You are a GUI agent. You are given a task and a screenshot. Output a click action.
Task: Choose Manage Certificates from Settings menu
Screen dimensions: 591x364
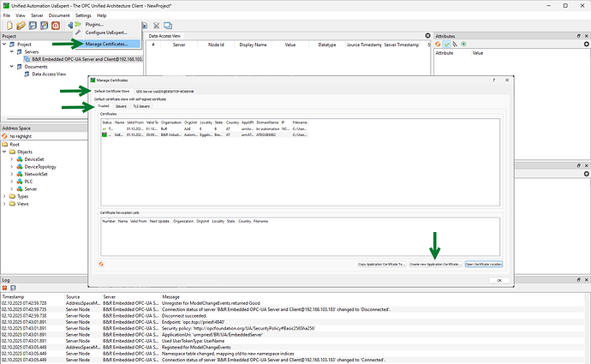[x=107, y=44]
